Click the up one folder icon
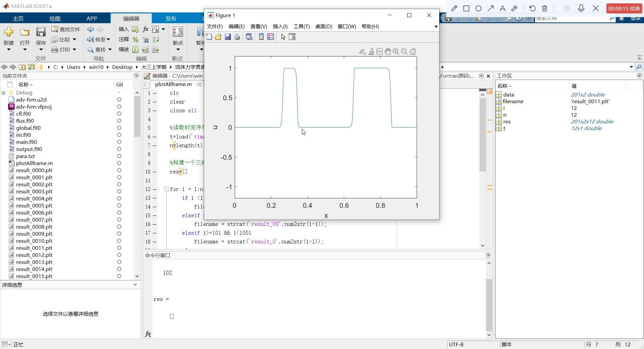644x349 pixels. pos(22,67)
